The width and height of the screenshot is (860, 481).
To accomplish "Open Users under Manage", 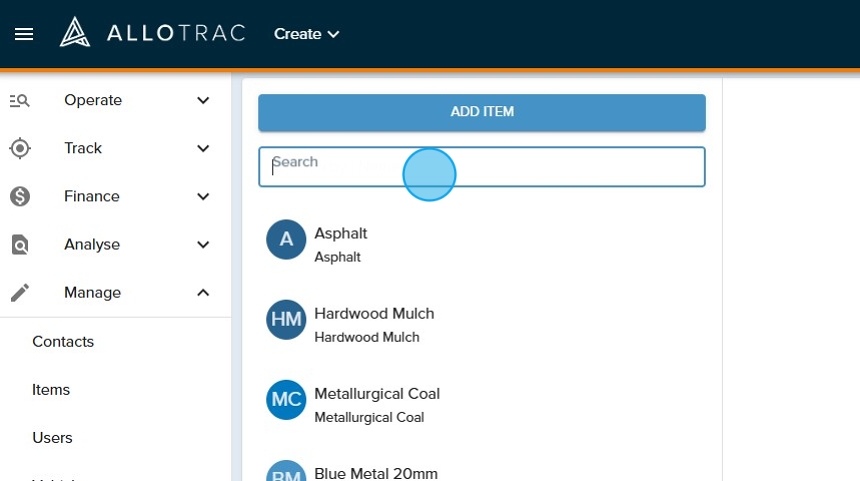I will coord(52,438).
